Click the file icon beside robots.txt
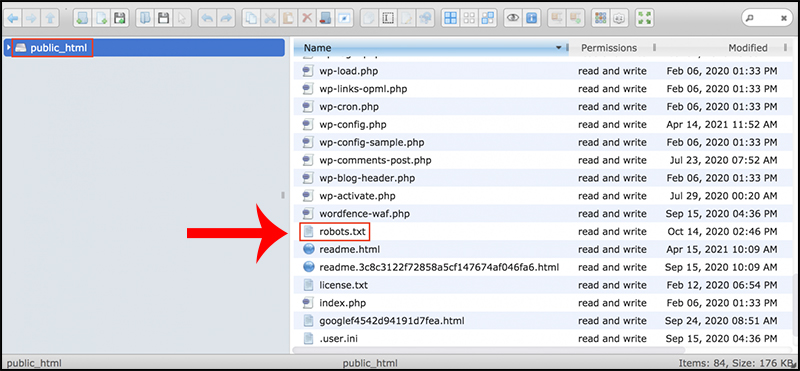Image resolution: width=800 pixels, height=371 pixels. [x=308, y=232]
